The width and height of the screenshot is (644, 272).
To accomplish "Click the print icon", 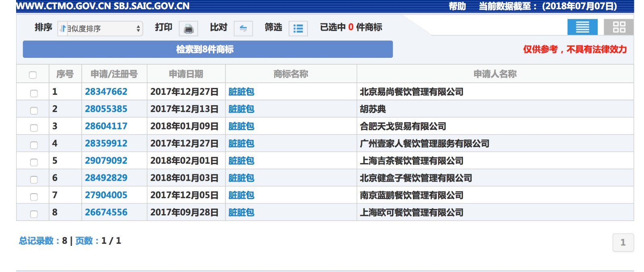I will pos(188,29).
